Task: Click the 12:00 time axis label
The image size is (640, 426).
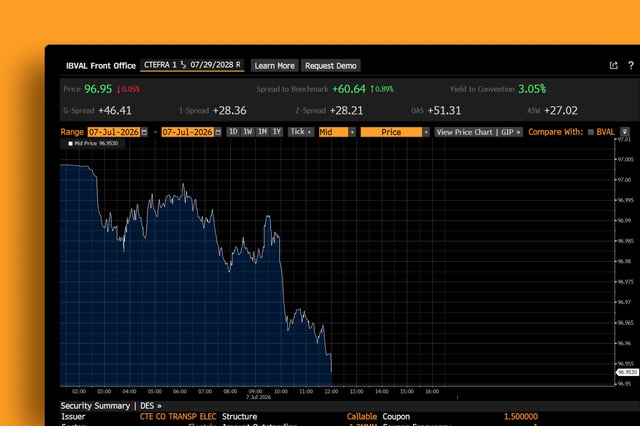Action: [331, 391]
